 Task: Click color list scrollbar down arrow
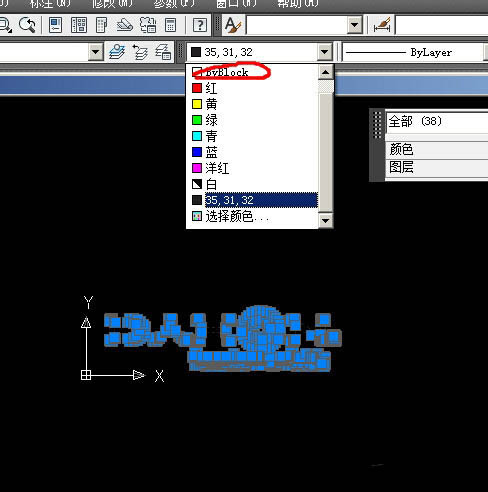pyautogui.click(x=325, y=220)
